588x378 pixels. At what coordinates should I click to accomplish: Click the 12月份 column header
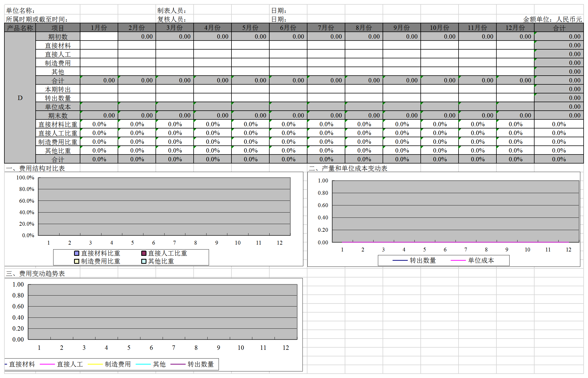click(515, 28)
